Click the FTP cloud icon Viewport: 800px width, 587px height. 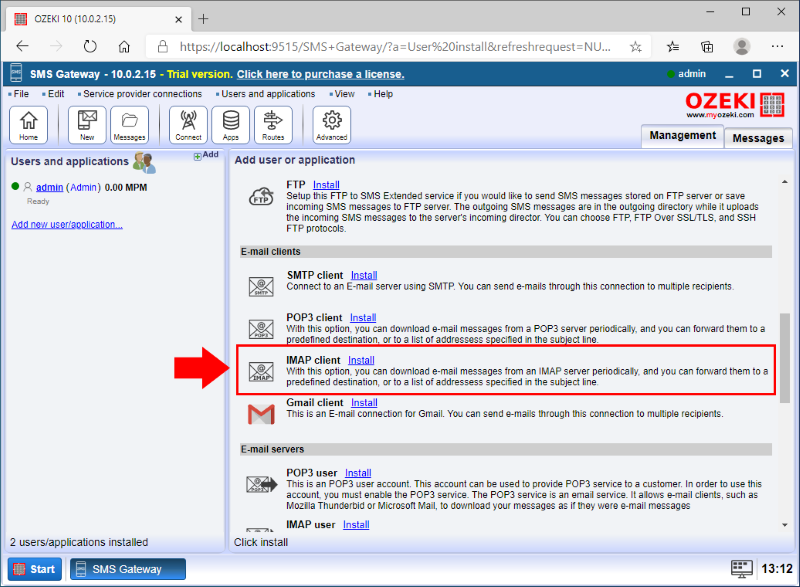261,196
